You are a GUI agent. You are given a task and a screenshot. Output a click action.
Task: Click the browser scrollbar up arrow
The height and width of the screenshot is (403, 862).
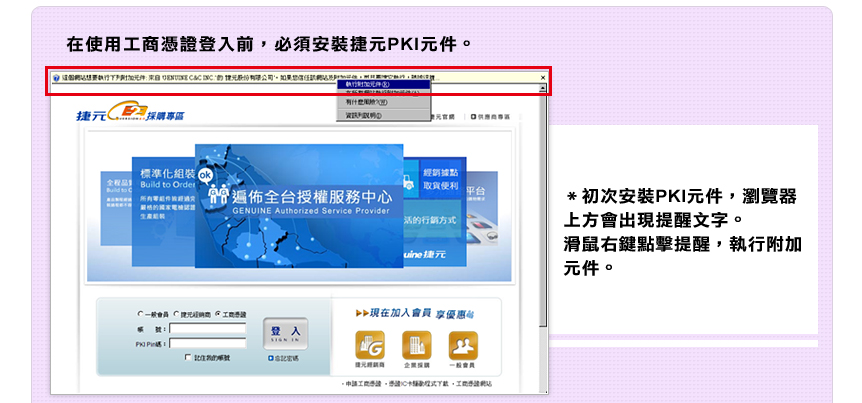(543, 88)
